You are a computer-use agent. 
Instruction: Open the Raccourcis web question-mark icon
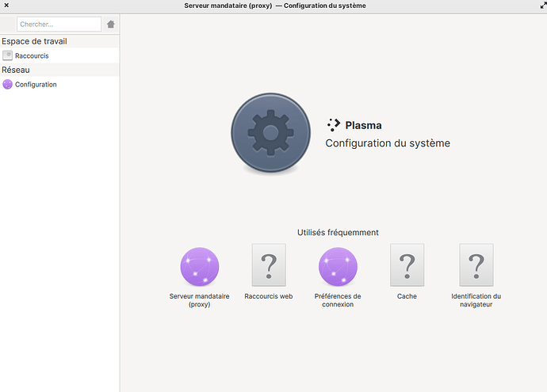pos(269,265)
